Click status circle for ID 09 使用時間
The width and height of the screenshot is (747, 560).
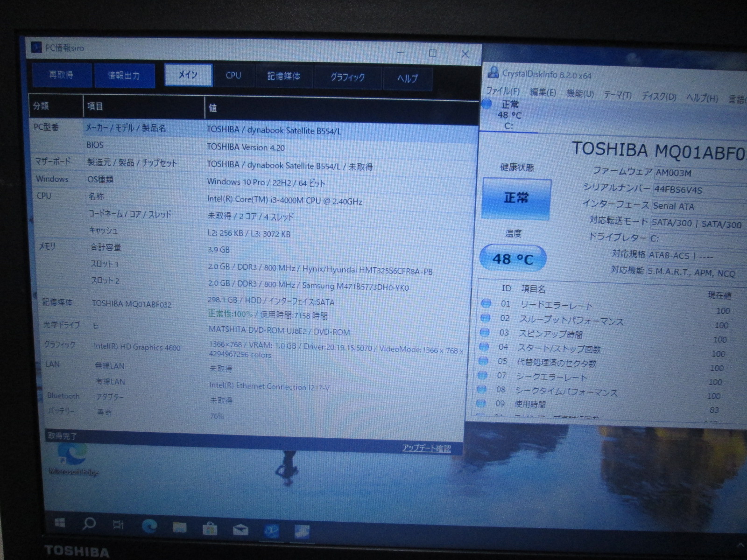tap(480, 403)
